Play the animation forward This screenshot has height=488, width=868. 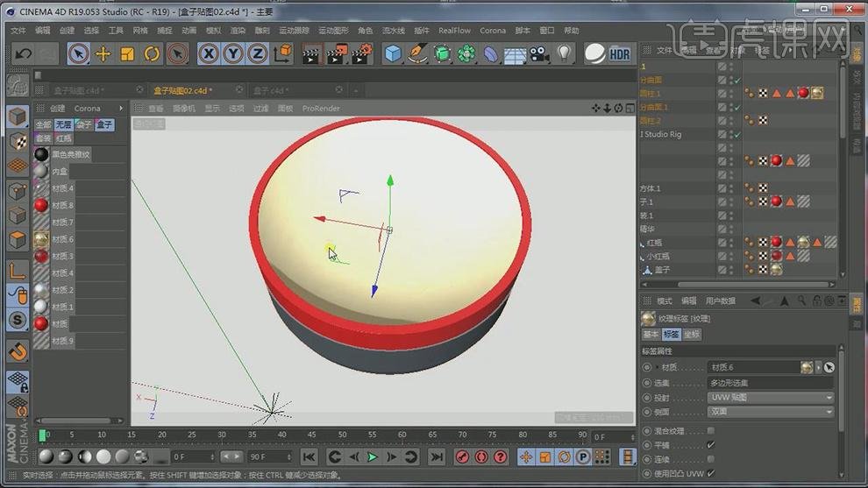pos(373,457)
